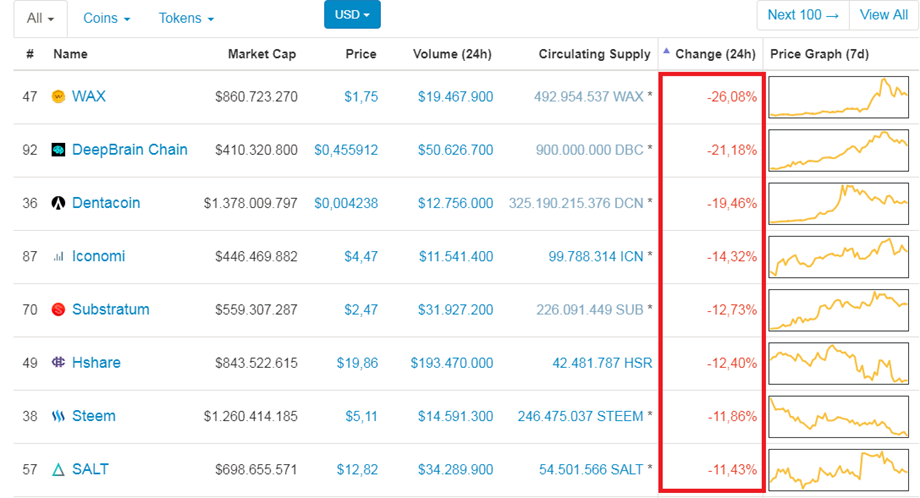Open the All filter dropdown
The height and width of the screenshot is (498, 920).
pyautogui.click(x=40, y=18)
